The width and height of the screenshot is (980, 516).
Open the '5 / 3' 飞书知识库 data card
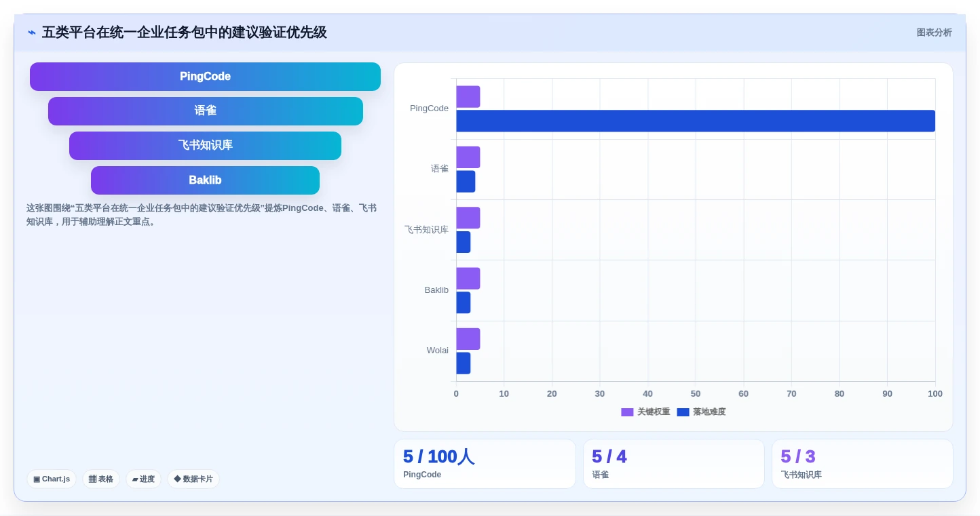[x=863, y=464]
